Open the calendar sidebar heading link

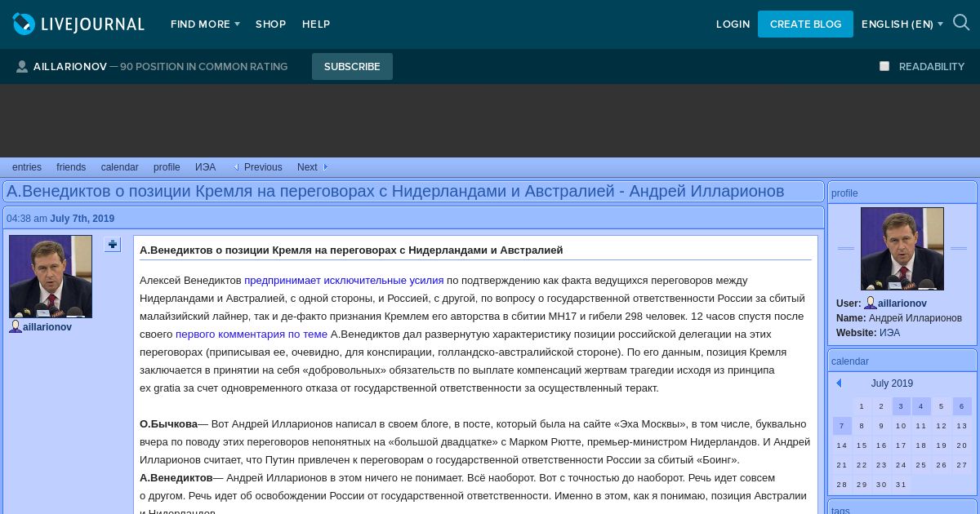pyautogui.click(x=850, y=361)
